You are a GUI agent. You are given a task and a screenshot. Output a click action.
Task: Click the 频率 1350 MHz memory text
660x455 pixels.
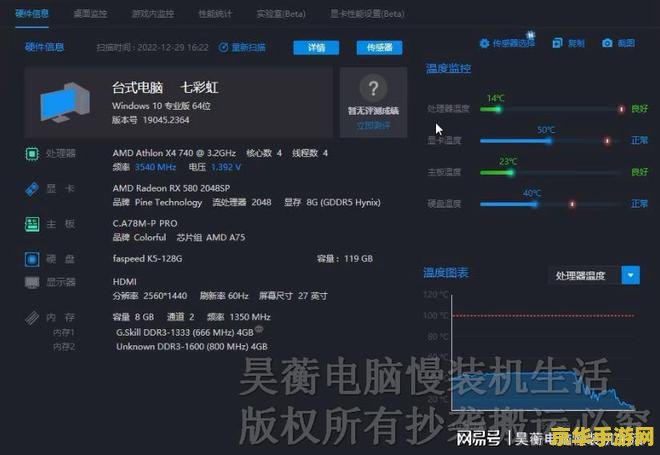239,317
